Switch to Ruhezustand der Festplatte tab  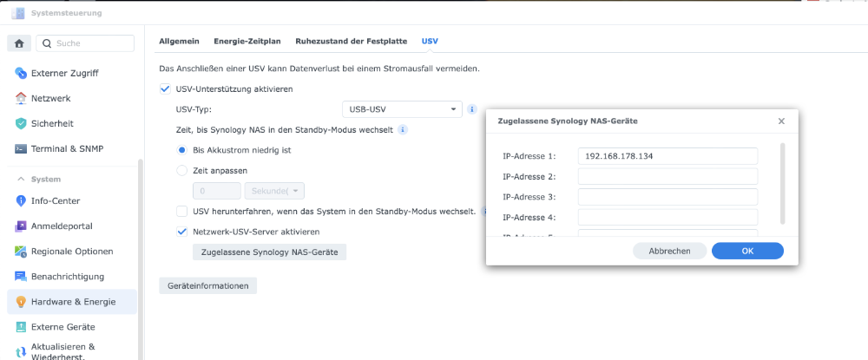pos(352,41)
